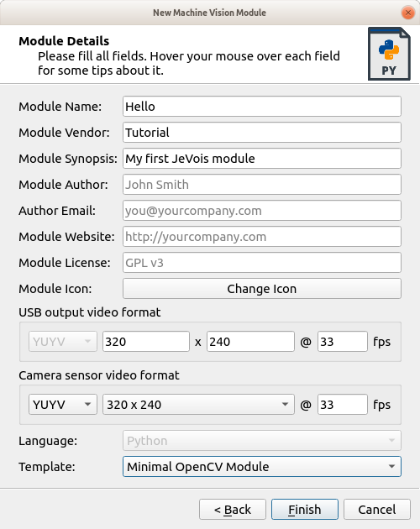
Task: Click the Module Author field
Action: point(262,184)
